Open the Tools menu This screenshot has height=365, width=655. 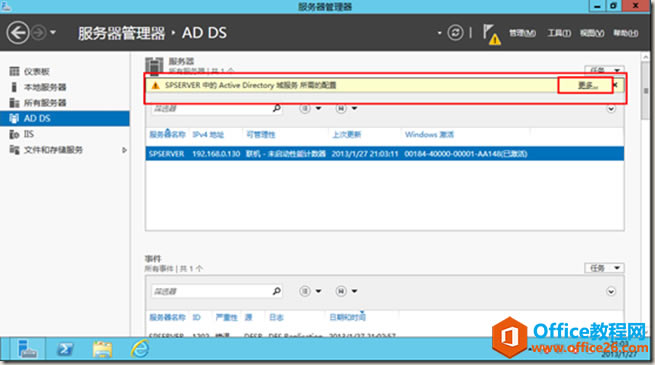559,33
